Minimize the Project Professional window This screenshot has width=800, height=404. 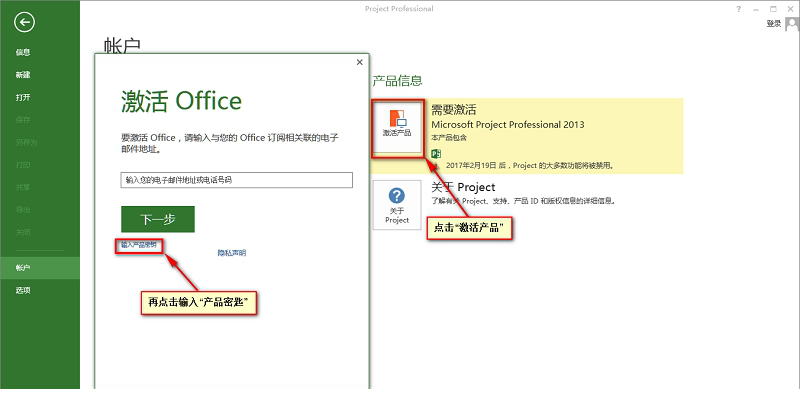tap(756, 9)
